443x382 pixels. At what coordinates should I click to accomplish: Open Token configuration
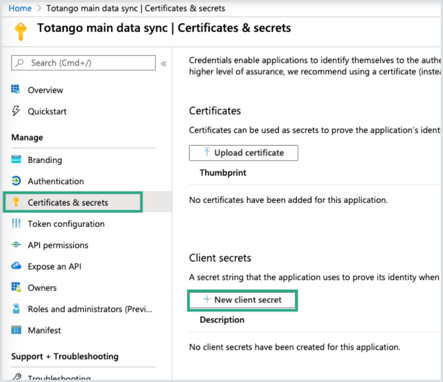pos(66,224)
